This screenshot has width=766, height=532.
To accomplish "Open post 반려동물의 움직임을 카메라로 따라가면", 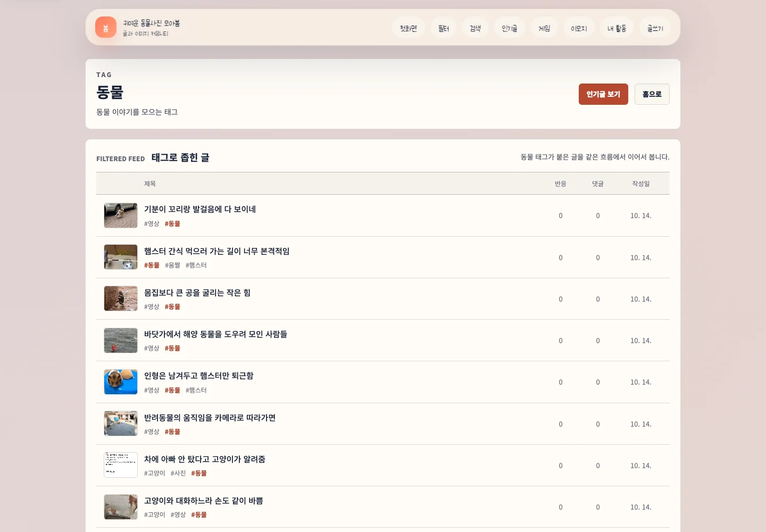I will pos(210,418).
